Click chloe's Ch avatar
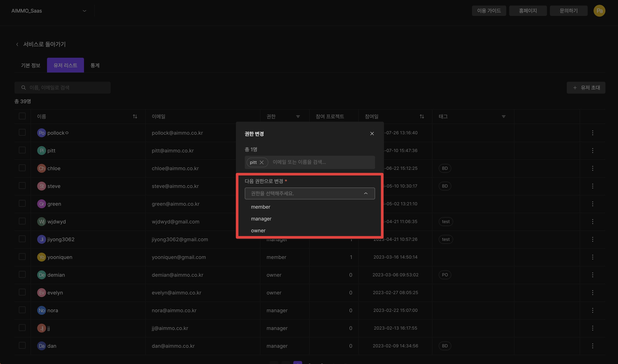This screenshot has width=618, height=364. click(41, 168)
